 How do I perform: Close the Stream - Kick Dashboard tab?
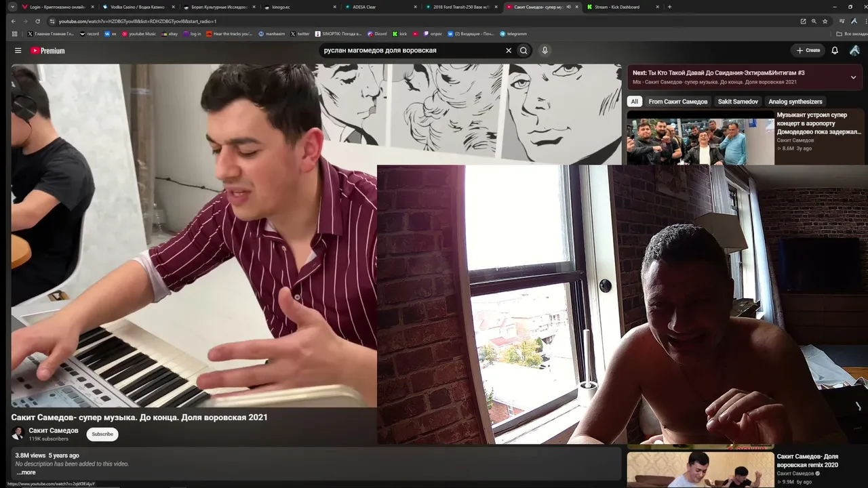point(657,7)
